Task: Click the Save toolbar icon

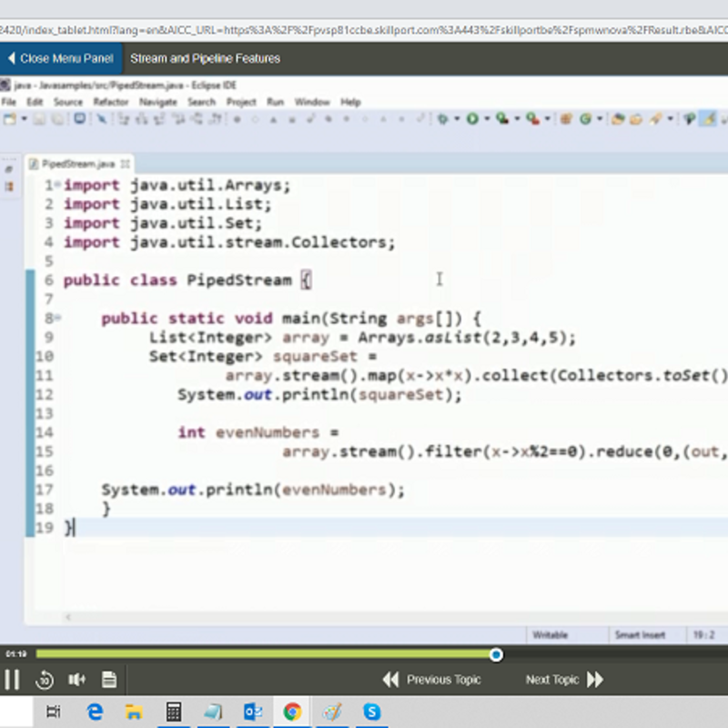Action: pyautogui.click(x=39, y=119)
